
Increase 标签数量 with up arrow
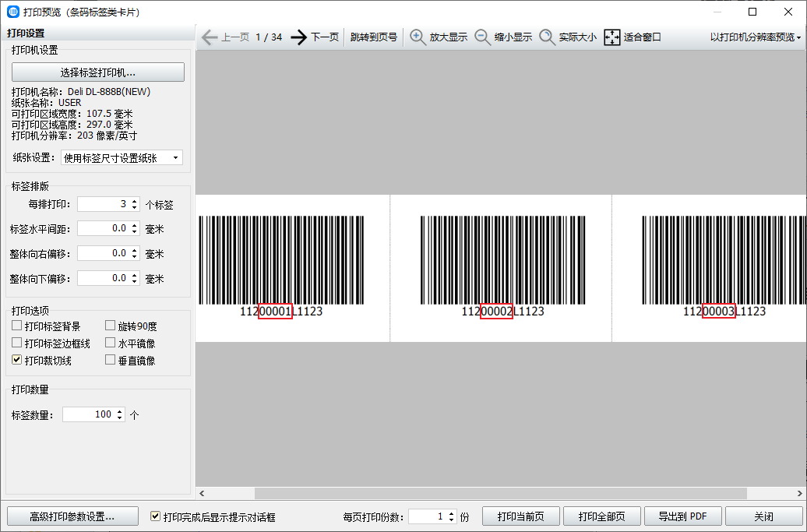point(120,411)
